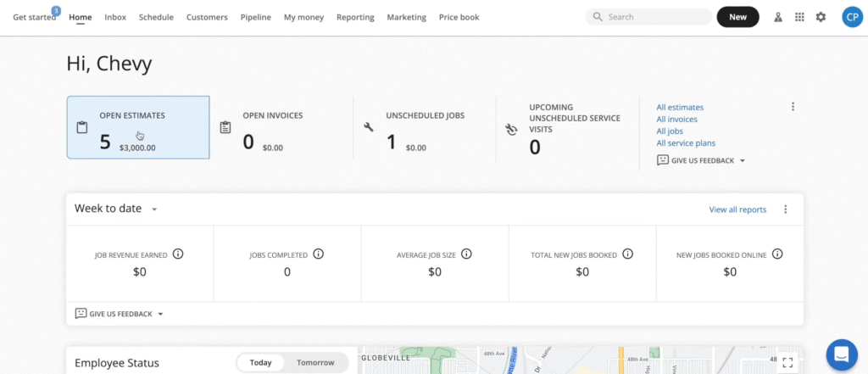868x374 pixels.
Task: Open the Schedule tab
Action: [x=156, y=17]
